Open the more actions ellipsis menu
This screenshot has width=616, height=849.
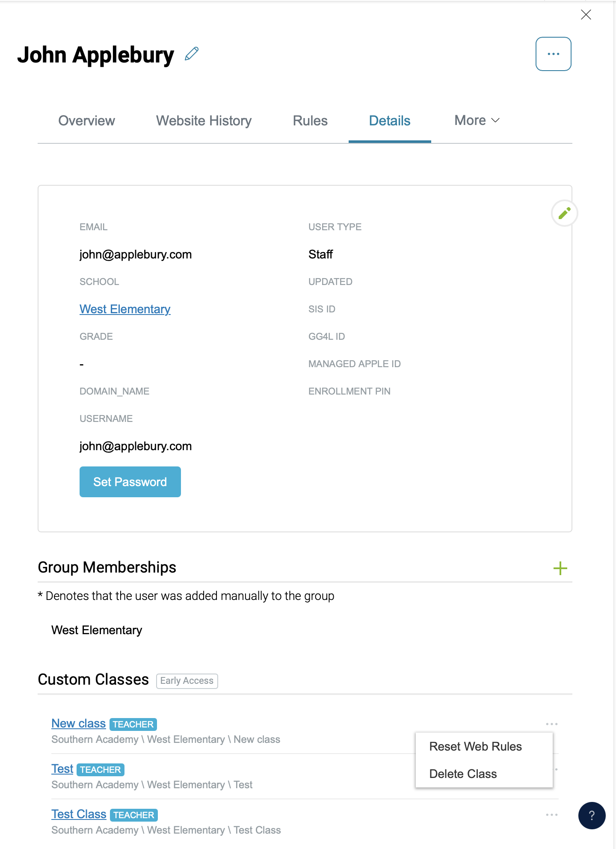553,54
